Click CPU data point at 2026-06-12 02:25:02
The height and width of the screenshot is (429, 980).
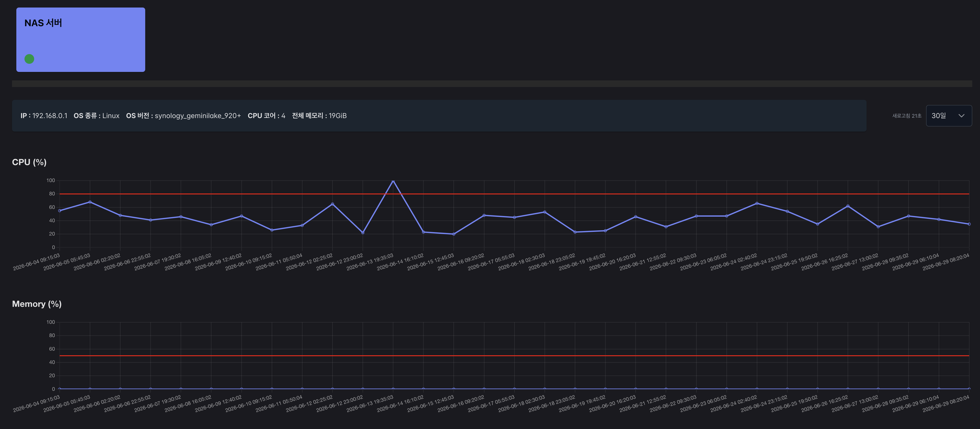pos(333,204)
